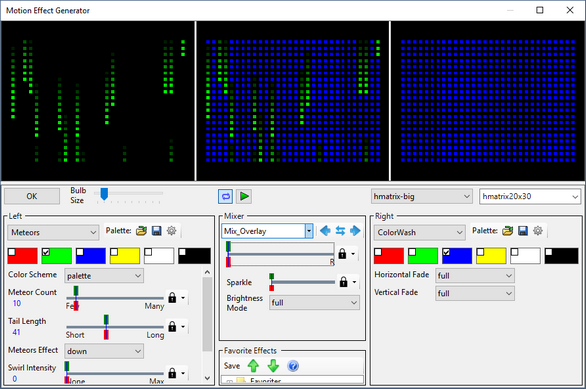Open the Right palette load folder icon

(x=508, y=231)
